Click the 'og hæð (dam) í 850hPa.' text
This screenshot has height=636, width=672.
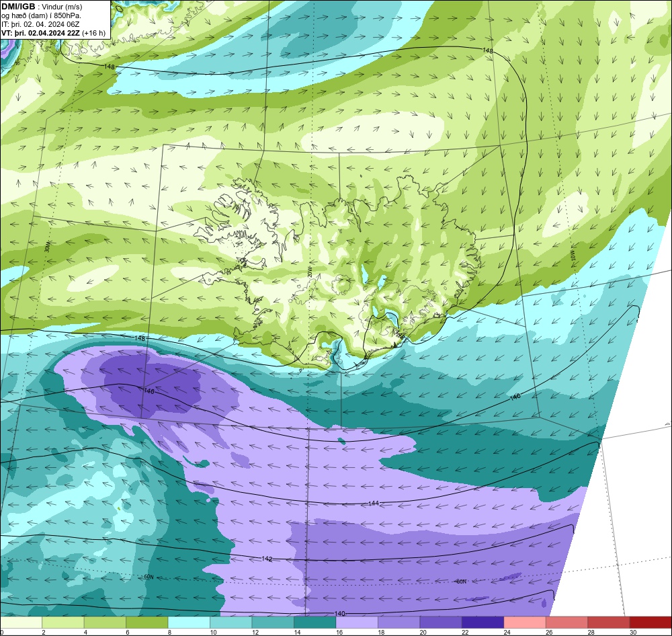point(41,16)
